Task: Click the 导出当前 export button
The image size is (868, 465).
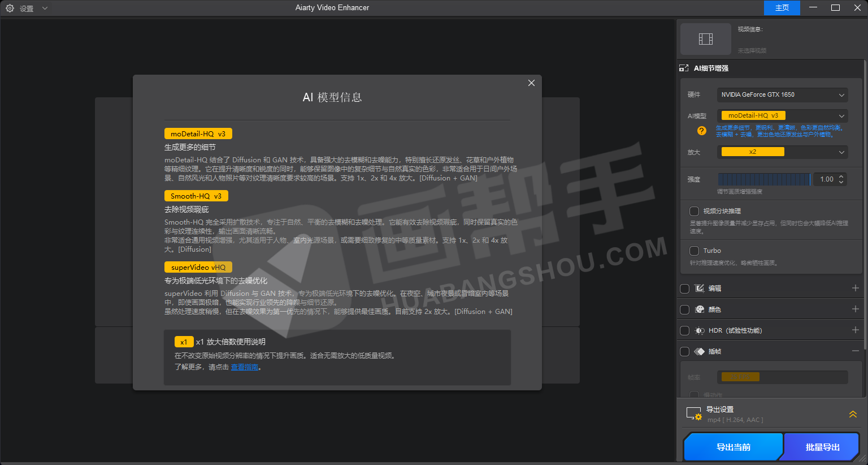Action: (x=733, y=447)
